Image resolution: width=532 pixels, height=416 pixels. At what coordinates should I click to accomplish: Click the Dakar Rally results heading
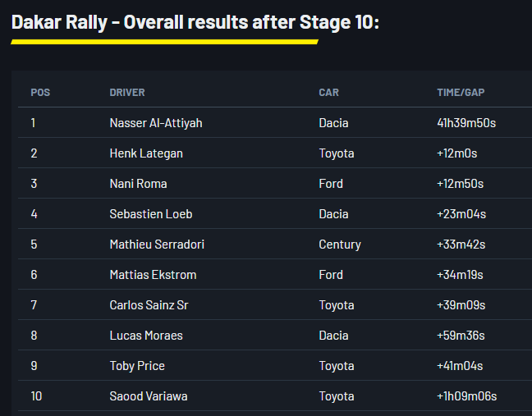click(195, 22)
